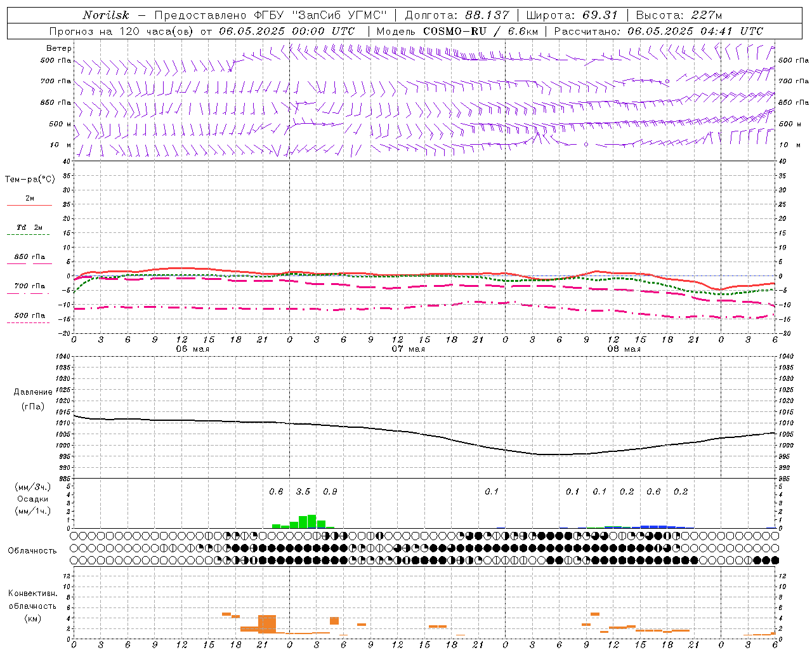812x650 pixels.
Task: Click the largest orange convective cloud block
Action: tap(267, 624)
